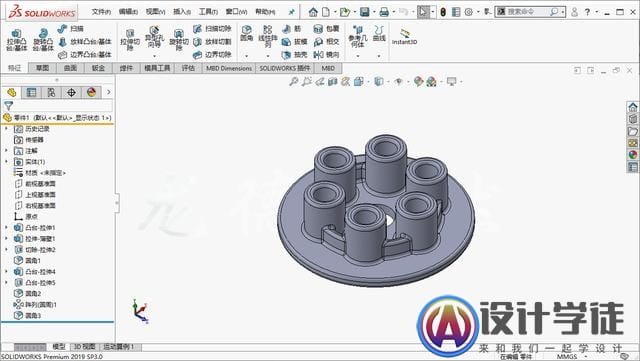Switch to the 钣金 sheet metal tab

coord(98,68)
